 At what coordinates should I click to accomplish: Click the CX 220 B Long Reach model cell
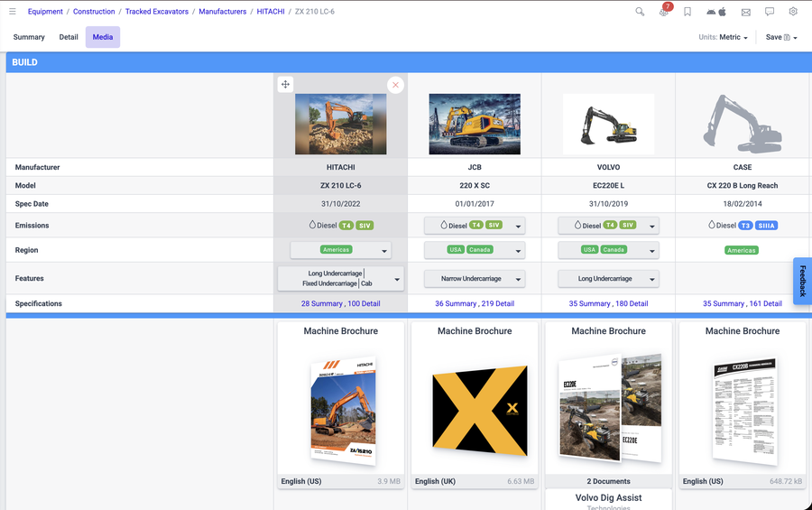(743, 186)
